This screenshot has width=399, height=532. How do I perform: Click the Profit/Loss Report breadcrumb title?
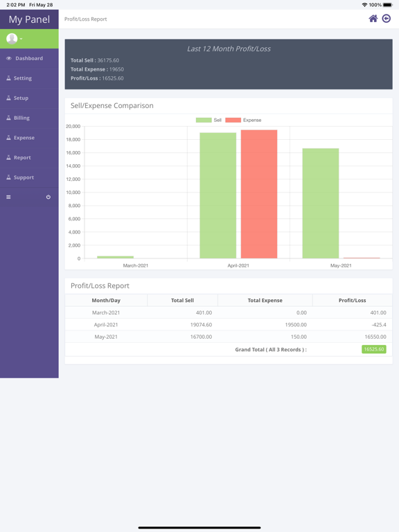(85, 19)
